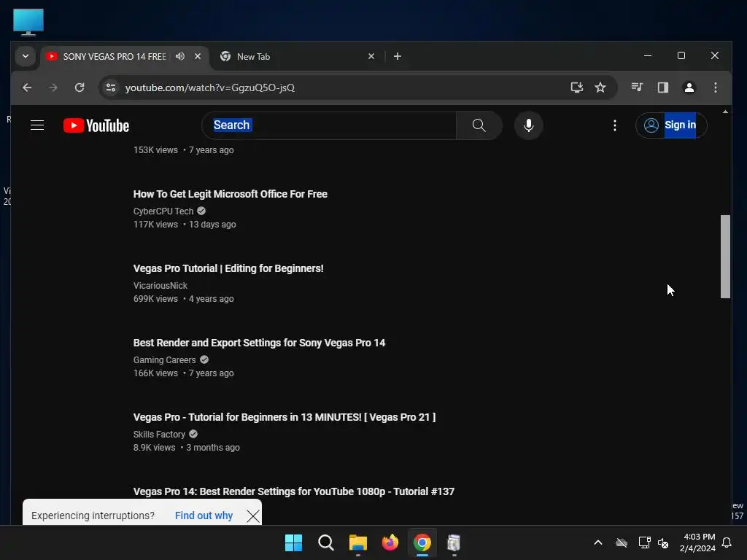Show hidden system tray icons
This screenshot has height=560, width=747.
click(598, 542)
